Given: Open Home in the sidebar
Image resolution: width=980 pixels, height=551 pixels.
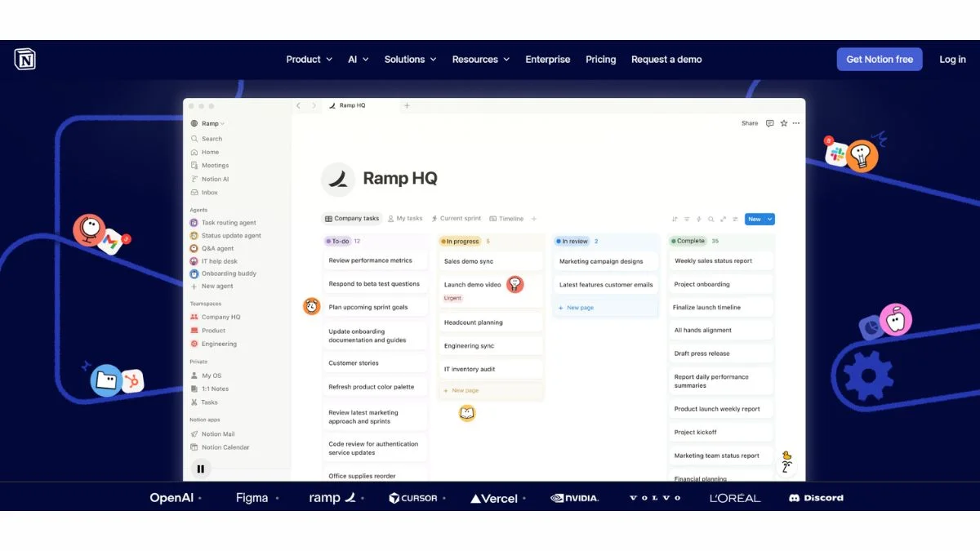Looking at the screenshot, I should coord(204,152).
